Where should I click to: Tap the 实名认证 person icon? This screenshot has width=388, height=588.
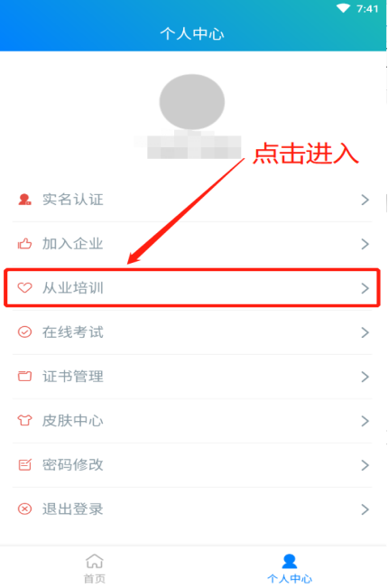[24, 200]
